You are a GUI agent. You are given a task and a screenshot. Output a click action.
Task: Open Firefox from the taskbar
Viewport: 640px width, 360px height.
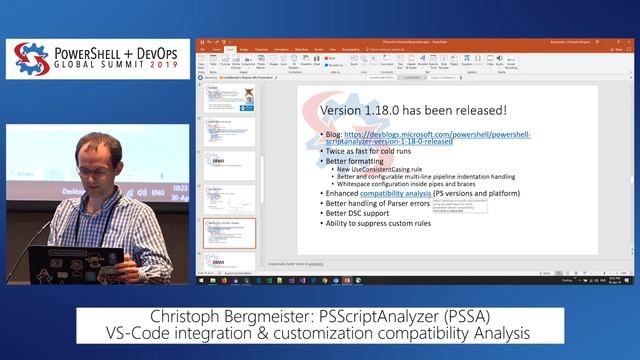point(224,280)
